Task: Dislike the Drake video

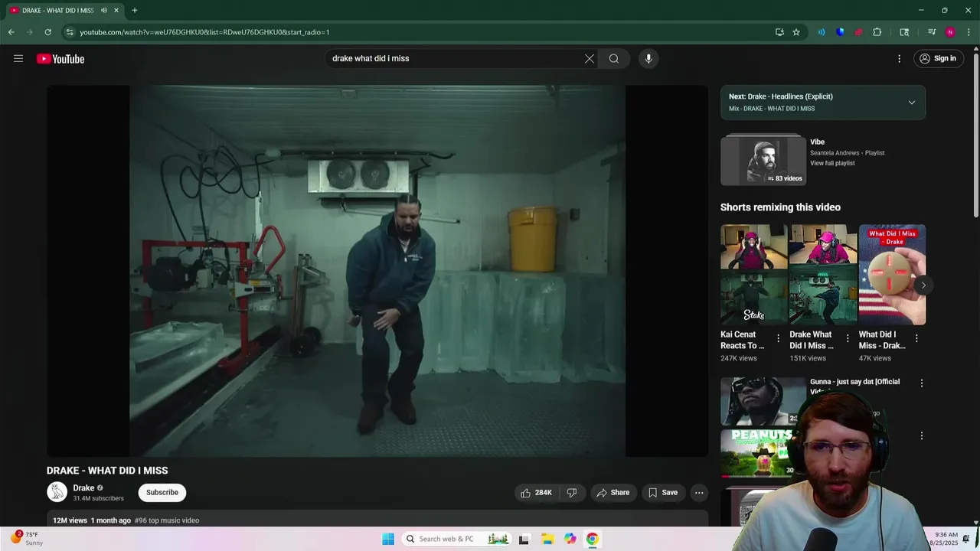Action: click(x=572, y=493)
